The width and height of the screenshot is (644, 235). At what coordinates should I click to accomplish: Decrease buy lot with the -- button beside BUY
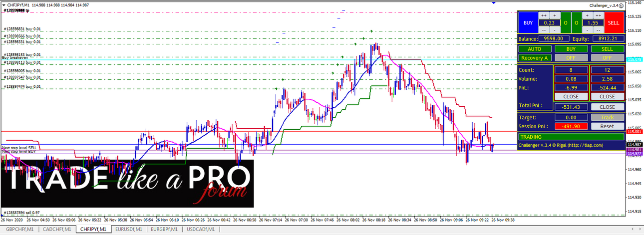544,30
